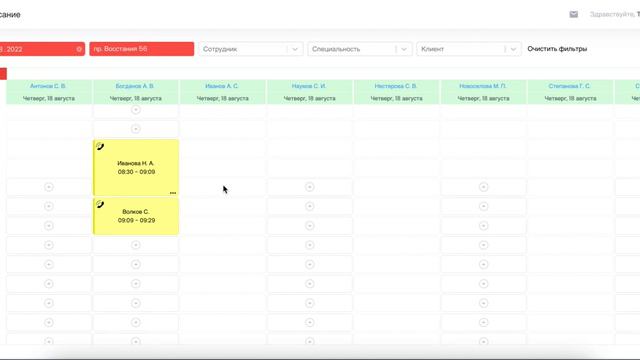Click date Четверг, 18 августа under Нестерова С. В.
Image resolution: width=640 pixels, height=360 pixels.
[x=396, y=98]
